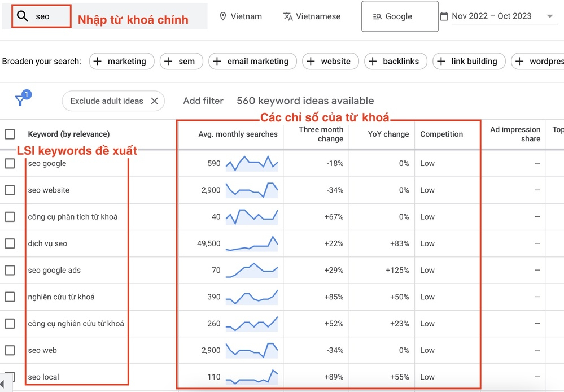
Task: Click the Google search network icon
Action: 377,16
